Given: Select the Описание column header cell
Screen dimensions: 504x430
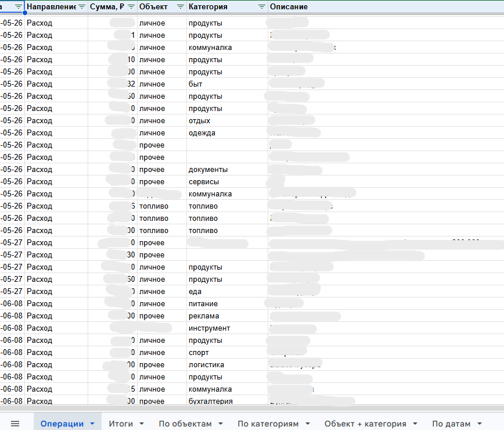Looking at the screenshot, I should [386, 7].
